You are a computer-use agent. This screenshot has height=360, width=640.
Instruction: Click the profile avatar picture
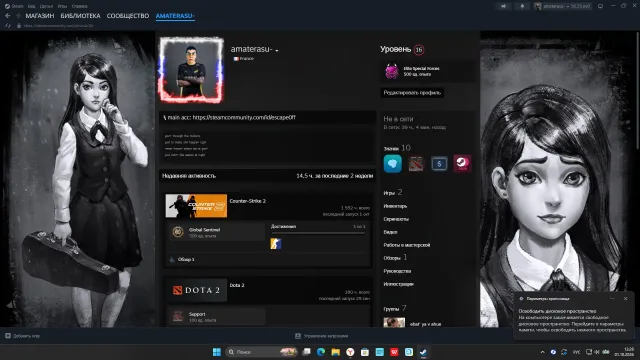(191, 70)
